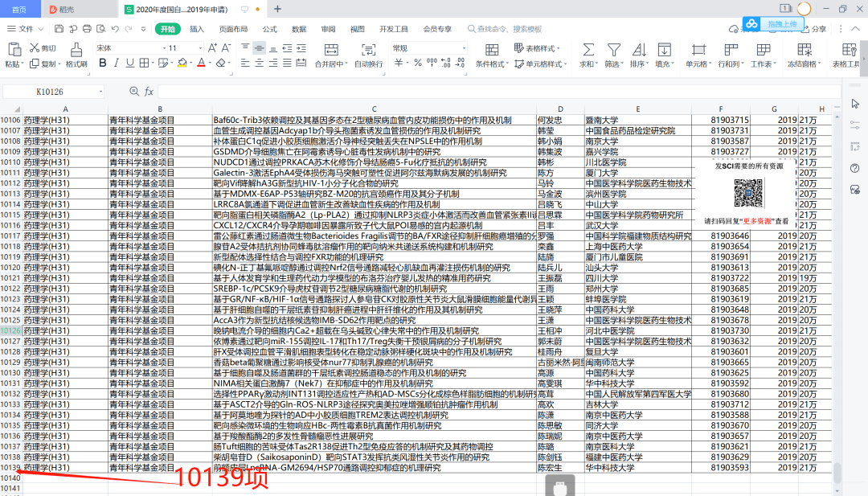This screenshot has width=868, height=496.
Task: Click the 分享 share button
Action: pos(813,29)
